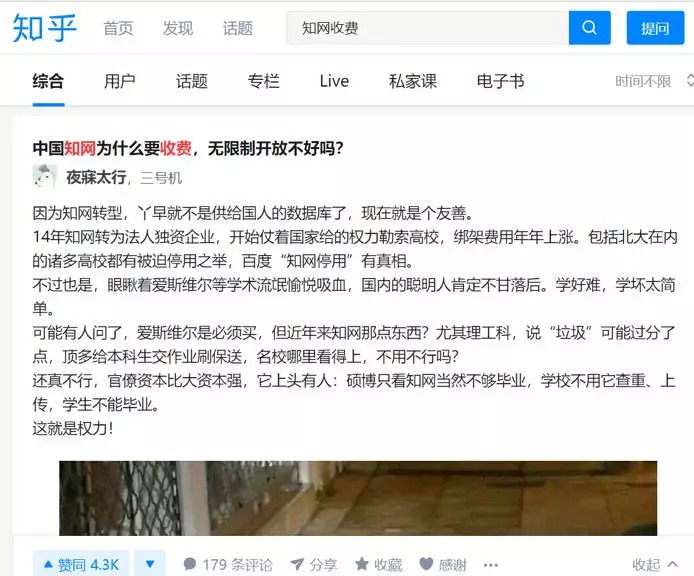Viewport: 694px width, 576px height.
Task: Switch to the 专栏 tab
Action: 264,81
